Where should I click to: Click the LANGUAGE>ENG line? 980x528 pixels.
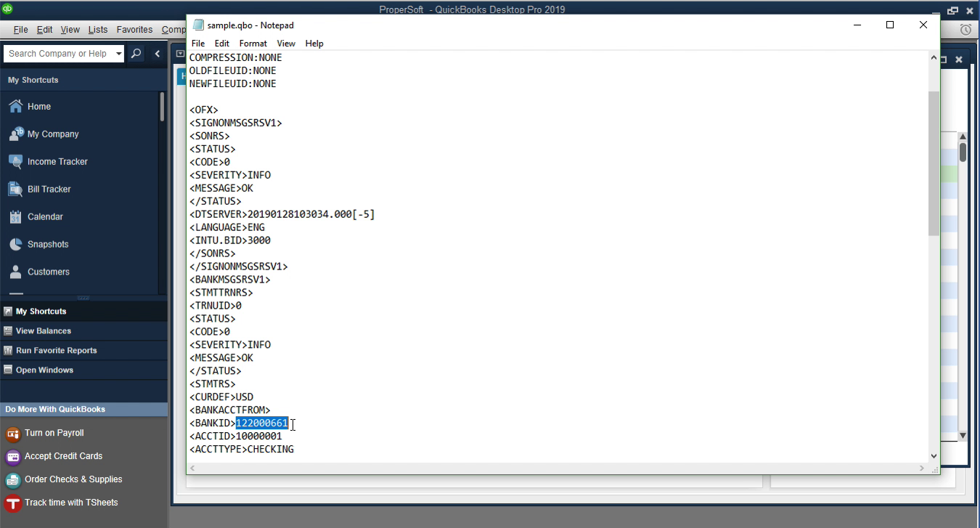(x=227, y=227)
